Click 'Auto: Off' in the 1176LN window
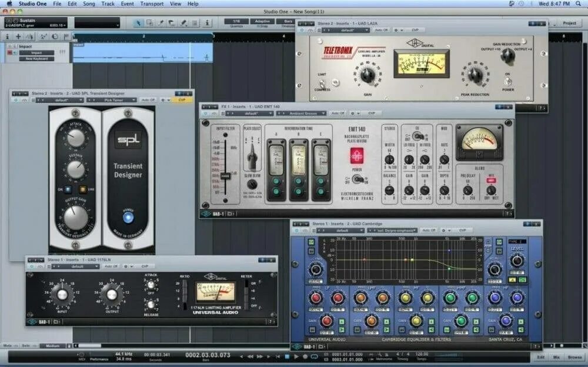The image size is (588, 367). click(111, 266)
